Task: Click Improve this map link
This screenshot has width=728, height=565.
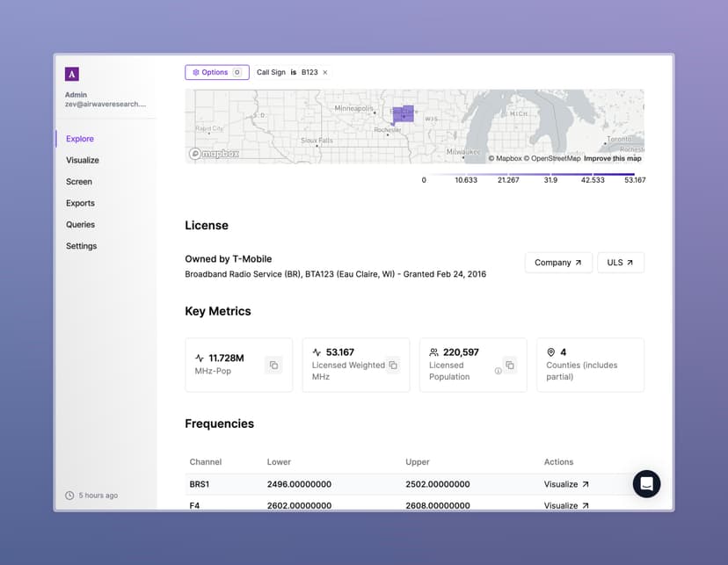Action: 613,158
